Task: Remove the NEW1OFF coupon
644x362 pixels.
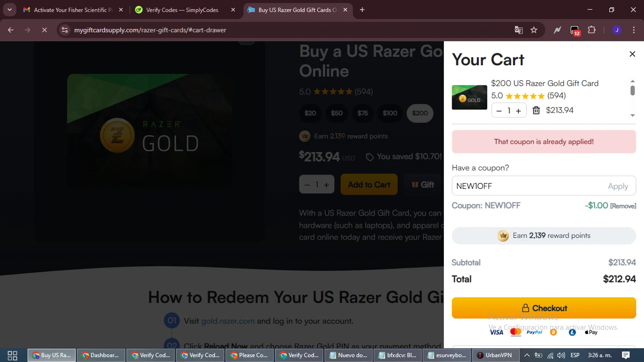Action: point(623,206)
